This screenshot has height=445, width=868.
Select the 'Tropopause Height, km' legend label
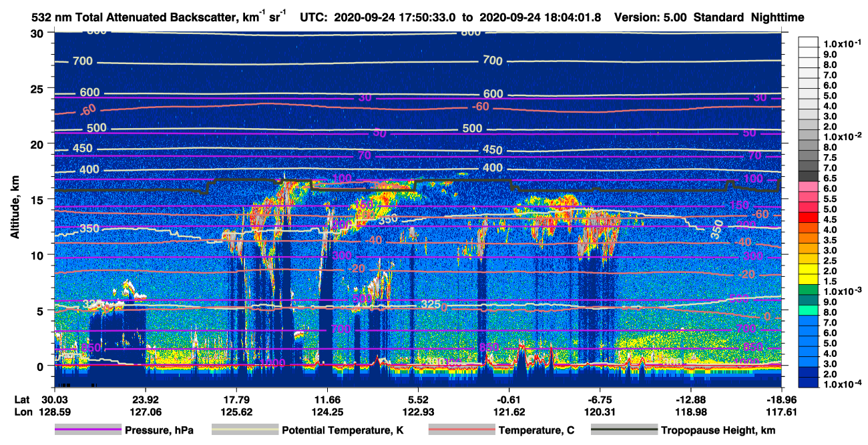click(718, 431)
